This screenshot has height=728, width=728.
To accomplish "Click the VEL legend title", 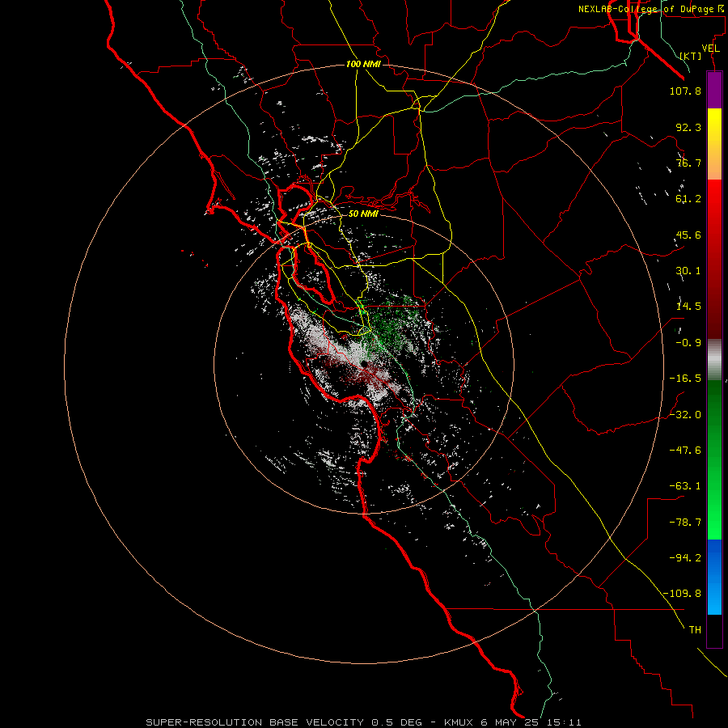I will pyautogui.click(x=710, y=49).
